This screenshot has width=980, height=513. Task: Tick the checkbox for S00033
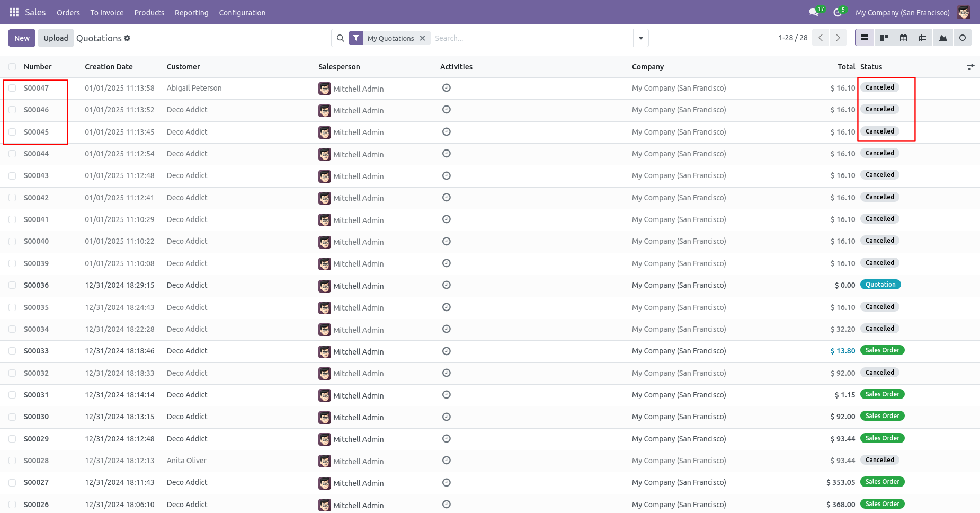pos(12,351)
